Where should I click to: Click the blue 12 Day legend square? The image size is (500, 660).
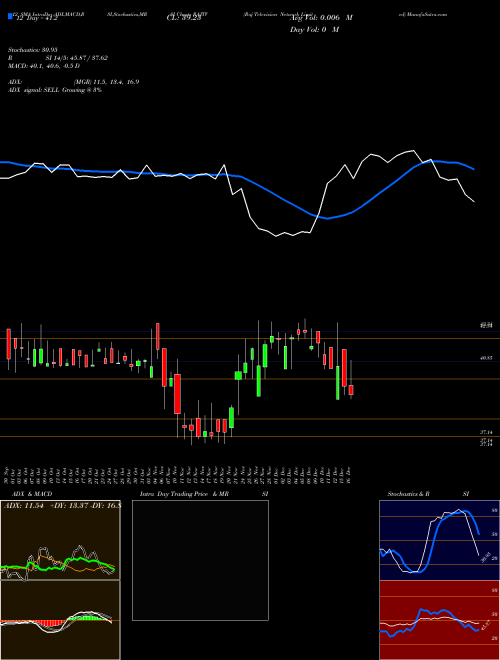pyautogui.click(x=11, y=16)
